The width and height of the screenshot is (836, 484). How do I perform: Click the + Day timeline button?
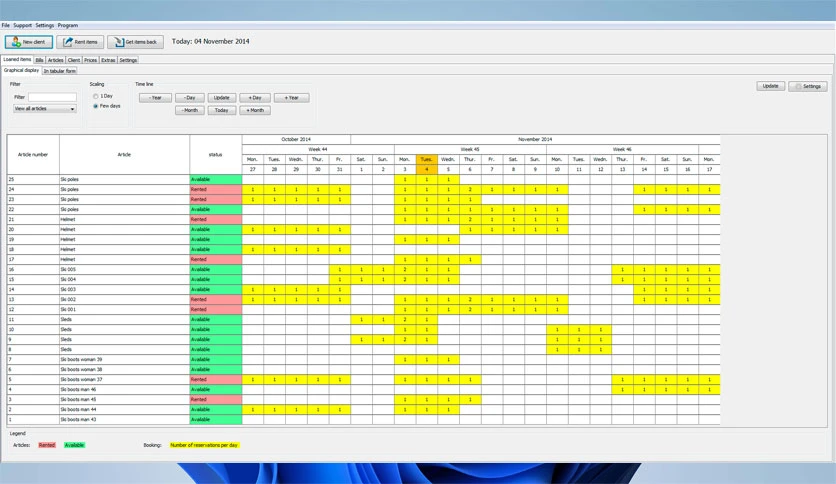255,98
